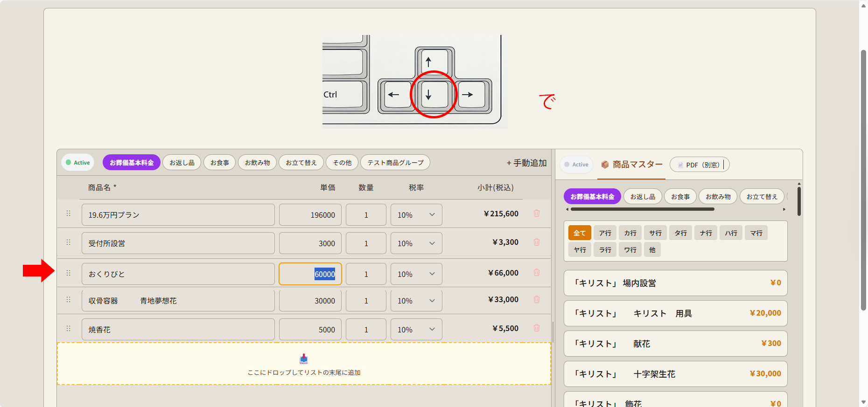Select the サ行 kana filter
The image size is (868, 407).
(656, 233)
